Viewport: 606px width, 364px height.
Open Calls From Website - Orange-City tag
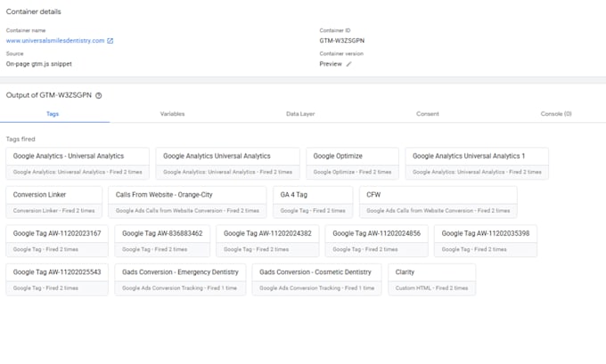187,202
